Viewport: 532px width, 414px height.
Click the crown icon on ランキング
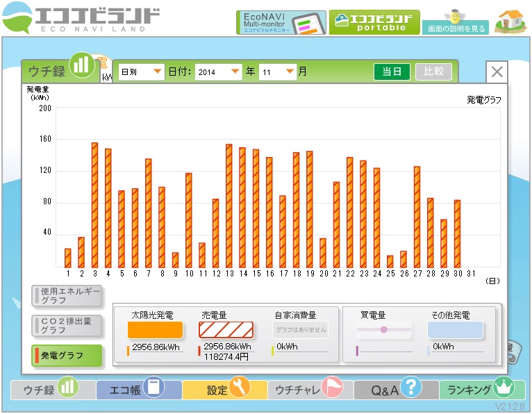[504, 386]
